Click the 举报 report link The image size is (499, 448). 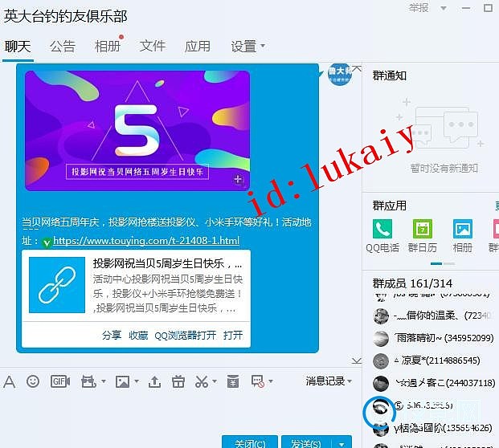click(419, 8)
